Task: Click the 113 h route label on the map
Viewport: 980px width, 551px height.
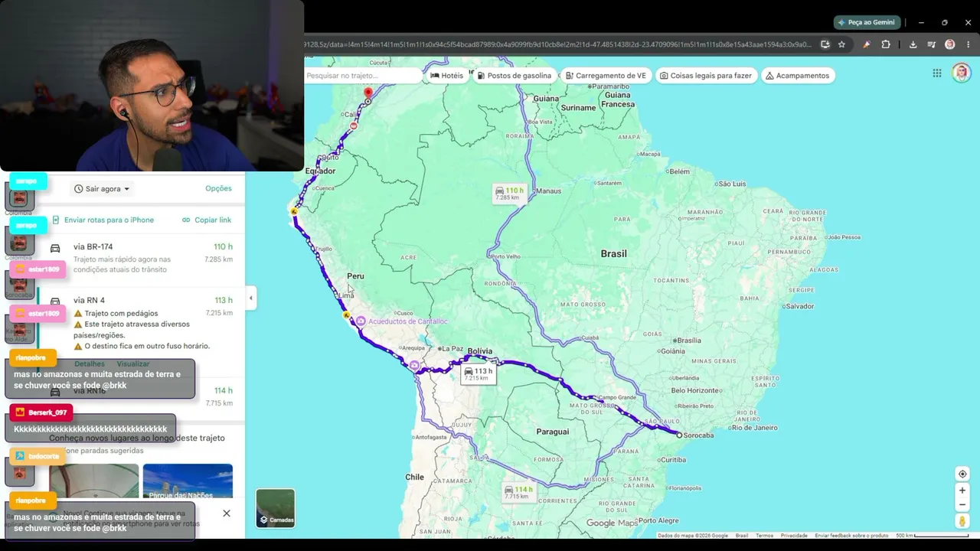Action: click(479, 374)
